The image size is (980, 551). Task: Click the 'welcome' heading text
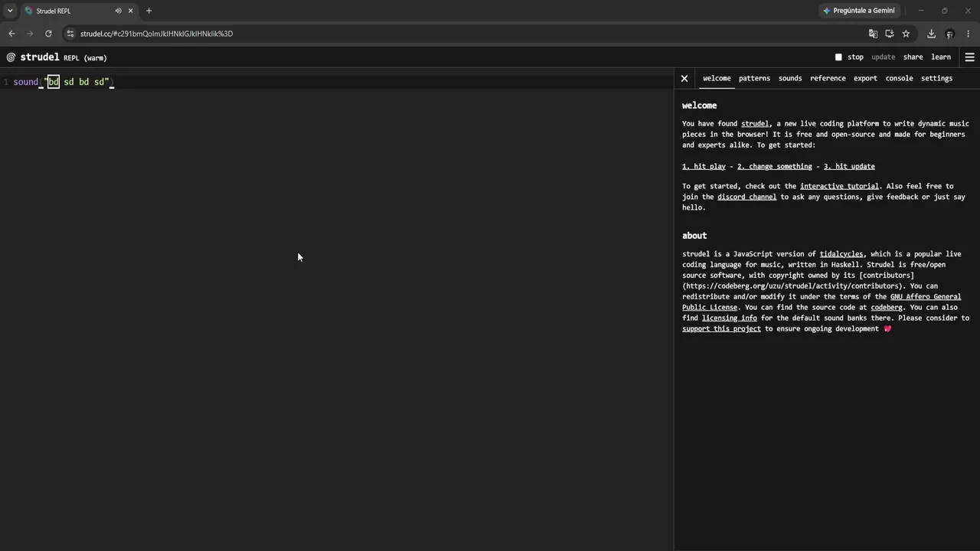(x=699, y=106)
